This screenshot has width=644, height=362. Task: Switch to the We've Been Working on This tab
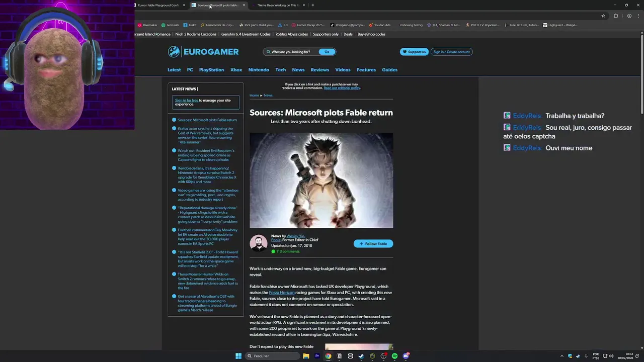click(x=278, y=5)
